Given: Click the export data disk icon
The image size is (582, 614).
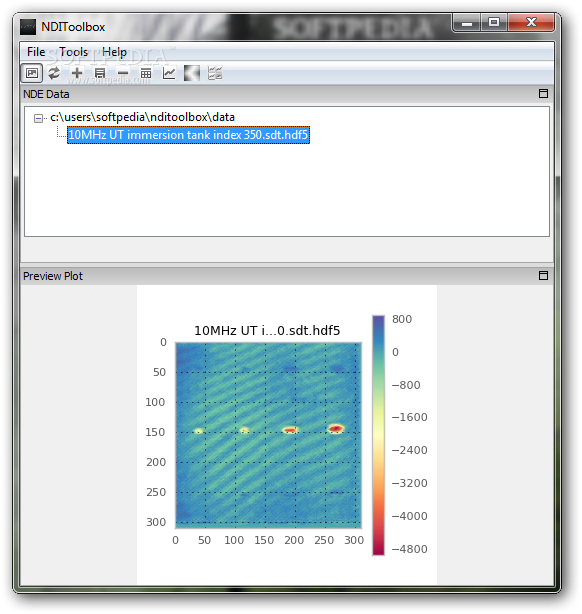Looking at the screenshot, I should click(100, 73).
